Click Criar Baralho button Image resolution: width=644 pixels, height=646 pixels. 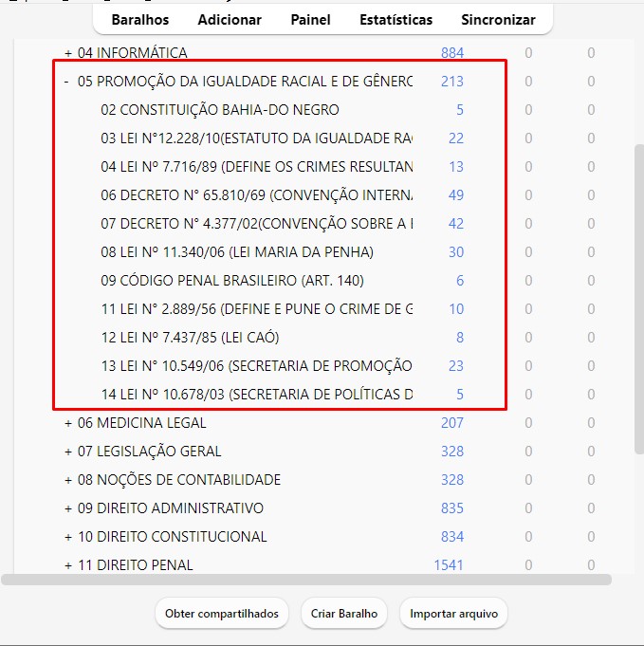[344, 614]
